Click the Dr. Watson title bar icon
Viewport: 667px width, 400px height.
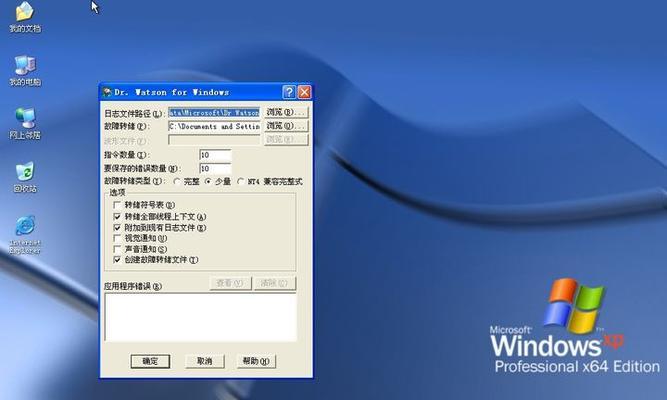(x=107, y=92)
